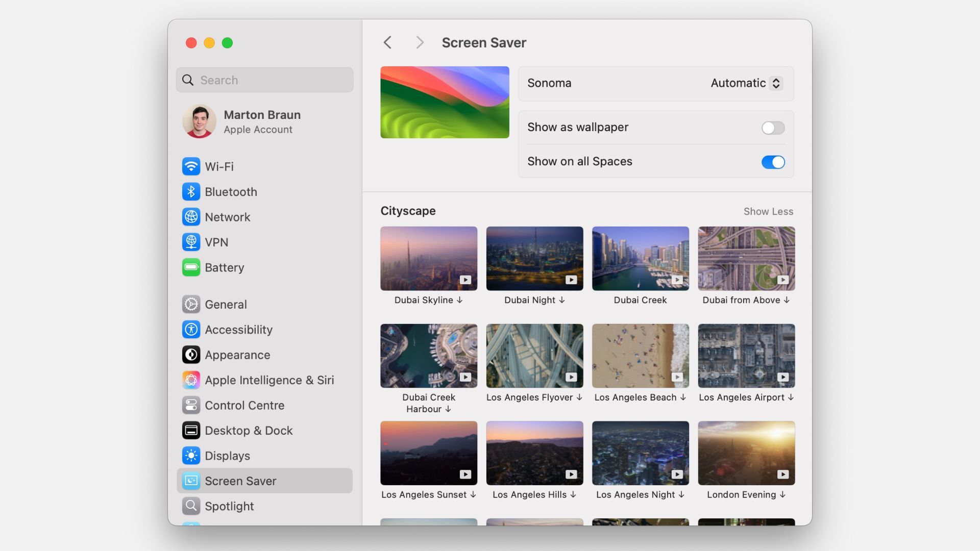The height and width of the screenshot is (551, 980).
Task: Open the Wi-Fi settings icon
Action: pos(191,166)
